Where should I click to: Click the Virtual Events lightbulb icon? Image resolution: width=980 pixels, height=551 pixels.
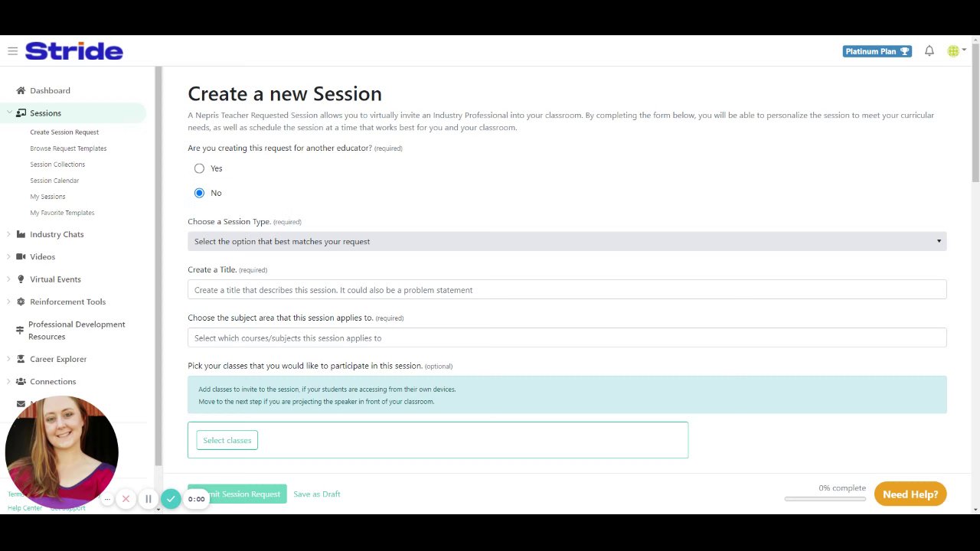(21, 279)
